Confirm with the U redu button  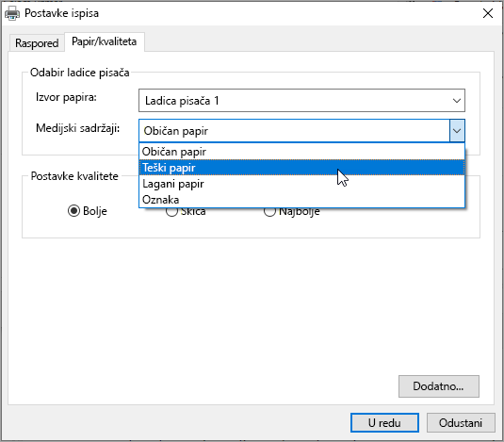tap(384, 423)
